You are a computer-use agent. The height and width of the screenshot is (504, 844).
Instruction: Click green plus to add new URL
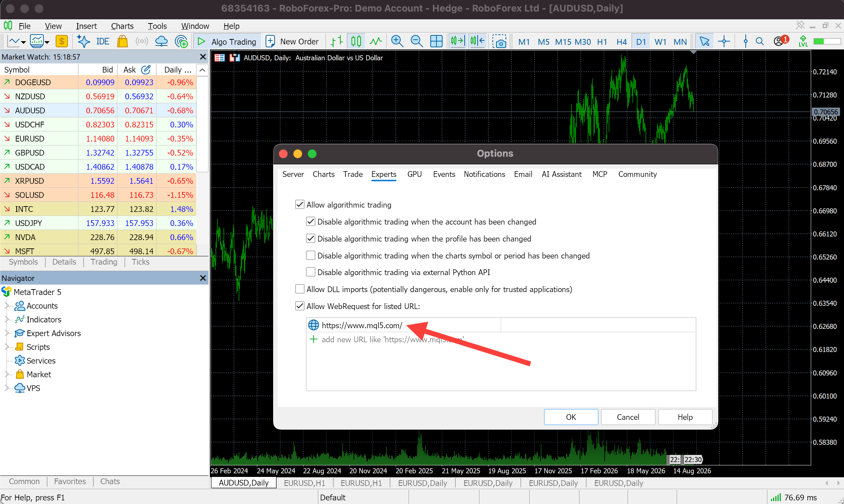pos(314,339)
